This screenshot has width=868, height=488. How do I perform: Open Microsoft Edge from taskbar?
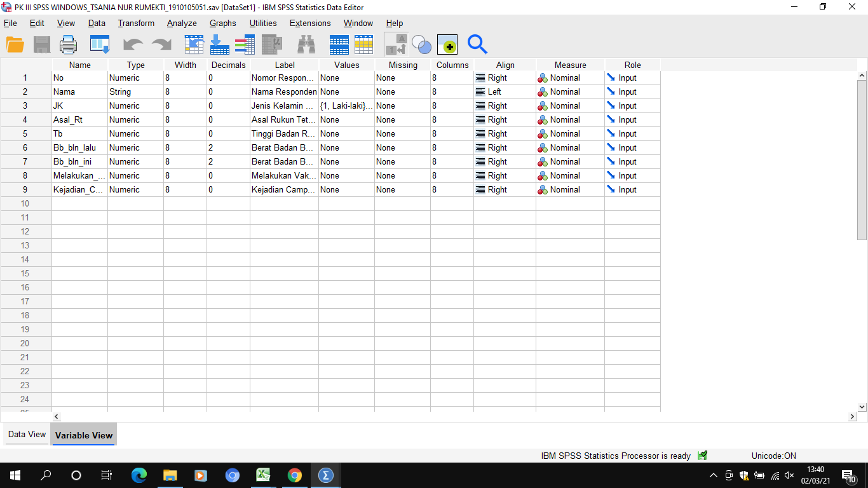(x=139, y=475)
